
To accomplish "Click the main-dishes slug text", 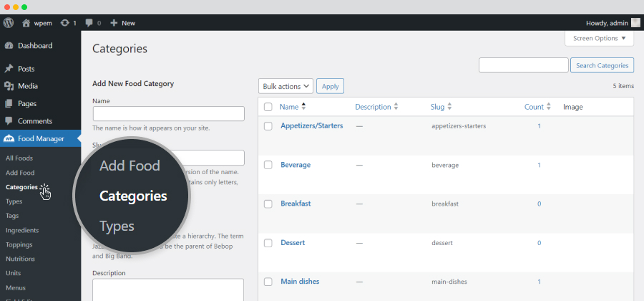I will [x=449, y=282].
